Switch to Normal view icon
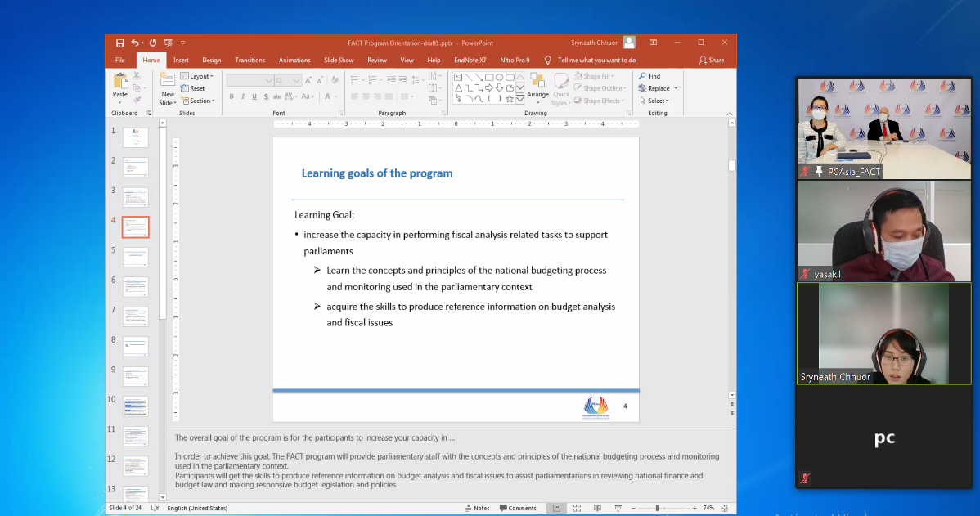The width and height of the screenshot is (980, 516). coord(556,509)
